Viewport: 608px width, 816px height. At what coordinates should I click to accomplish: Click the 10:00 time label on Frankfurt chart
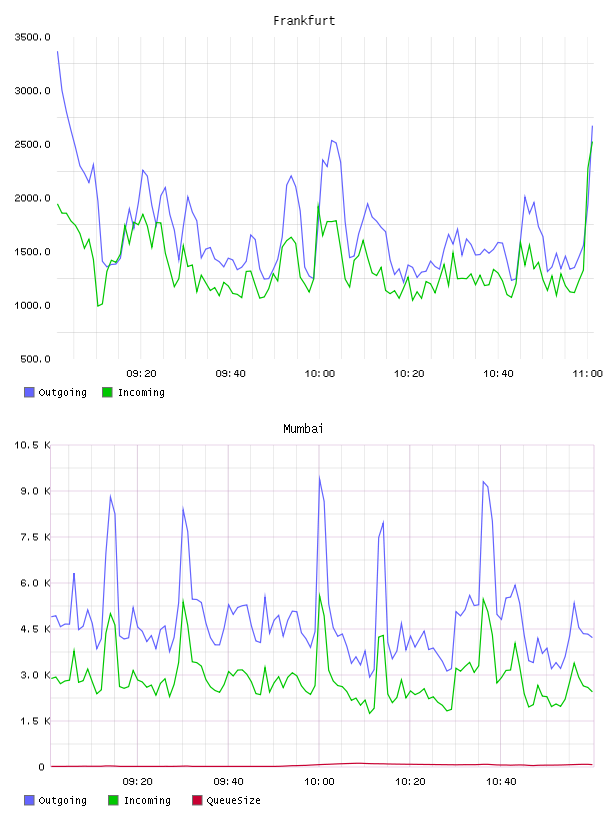320,374
